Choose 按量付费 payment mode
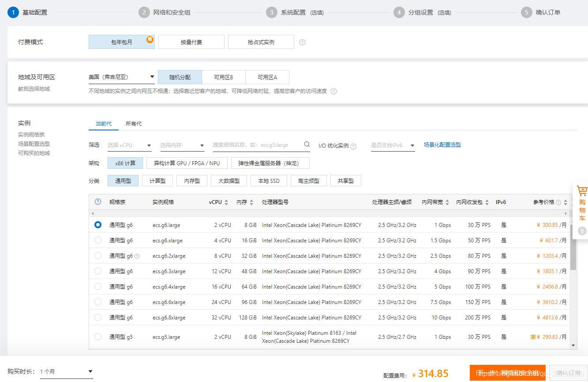The height and width of the screenshot is (382, 588). [191, 42]
